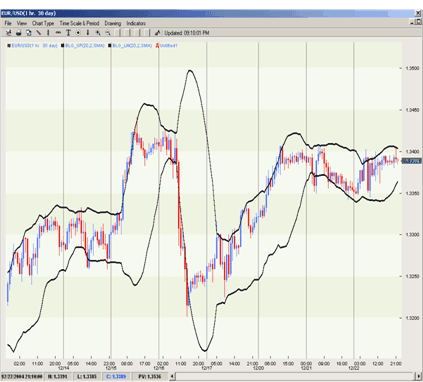
Task: Click the L: low value in status bar
Action: [x=87, y=377]
